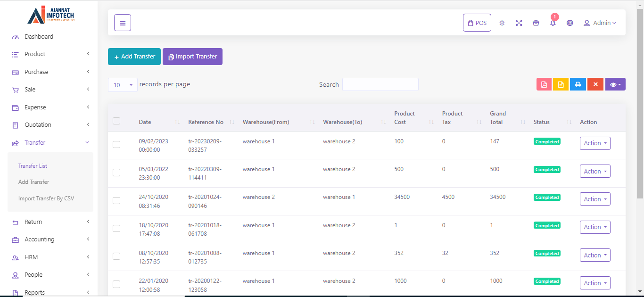The image size is (644, 297).
Task: Tick checkbox for transfer tr-20230209-033257
Action: (116, 145)
